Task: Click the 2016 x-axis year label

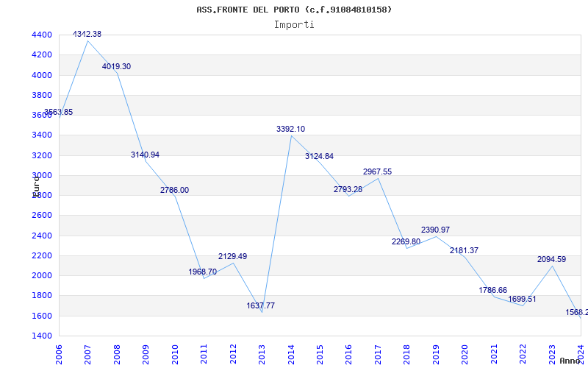Action: 348,355
